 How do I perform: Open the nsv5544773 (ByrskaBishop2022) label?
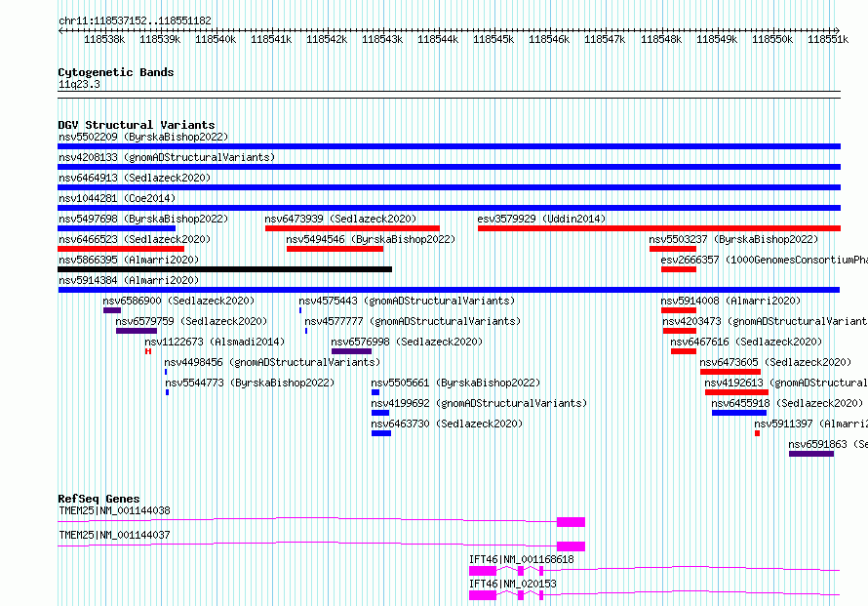point(250,383)
